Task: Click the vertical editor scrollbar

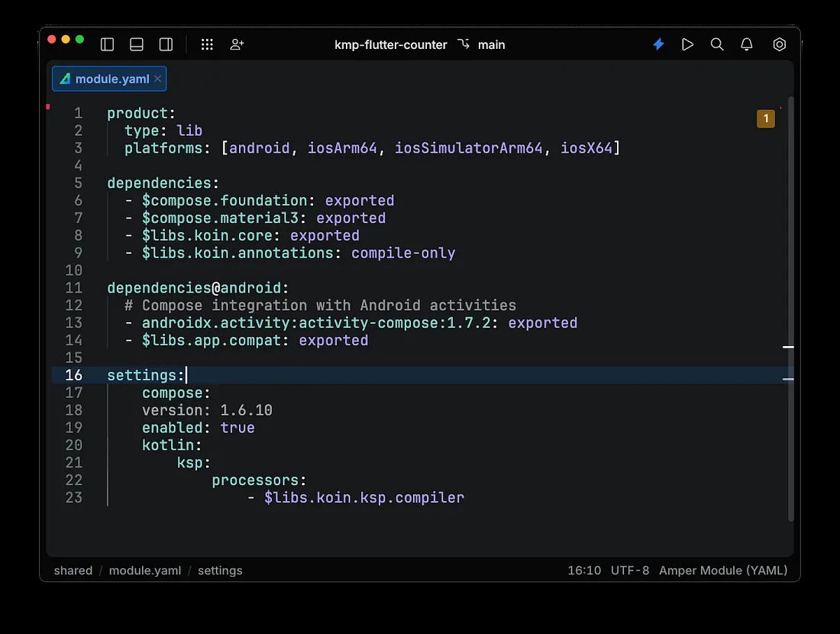Action: pos(790,308)
